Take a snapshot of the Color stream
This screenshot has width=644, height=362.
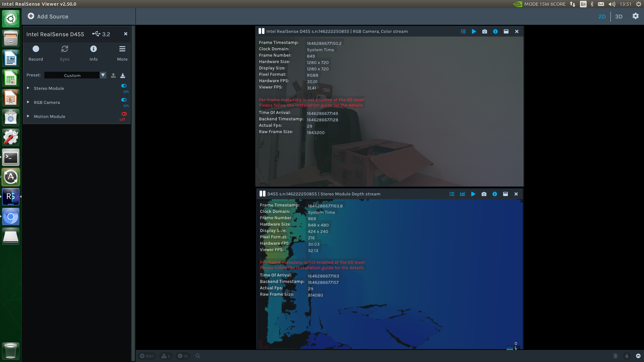point(485,31)
